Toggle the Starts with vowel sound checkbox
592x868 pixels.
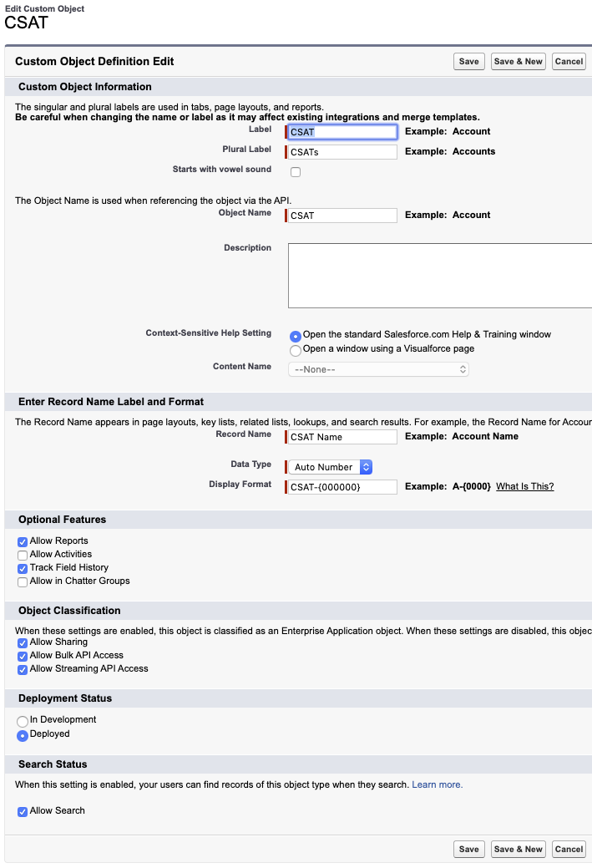click(x=296, y=172)
